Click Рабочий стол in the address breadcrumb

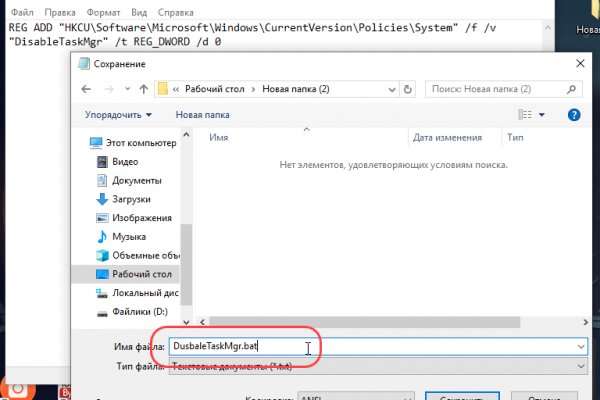coord(219,89)
